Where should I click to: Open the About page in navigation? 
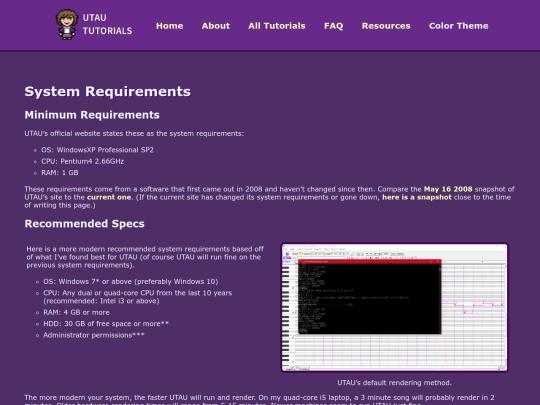216,26
